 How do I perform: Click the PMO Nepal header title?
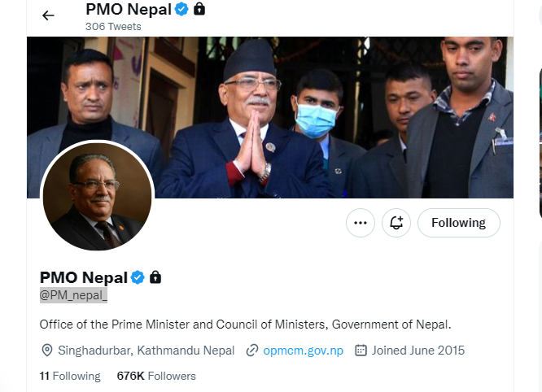tap(129, 10)
